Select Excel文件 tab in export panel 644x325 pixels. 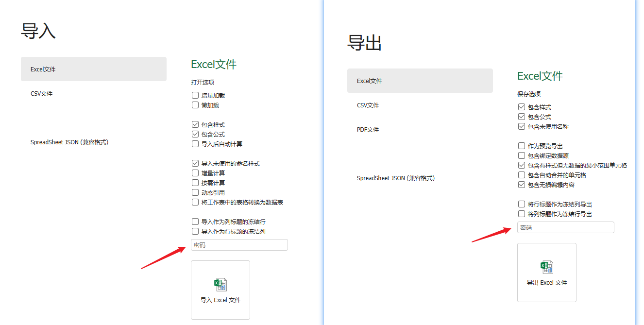click(x=420, y=81)
